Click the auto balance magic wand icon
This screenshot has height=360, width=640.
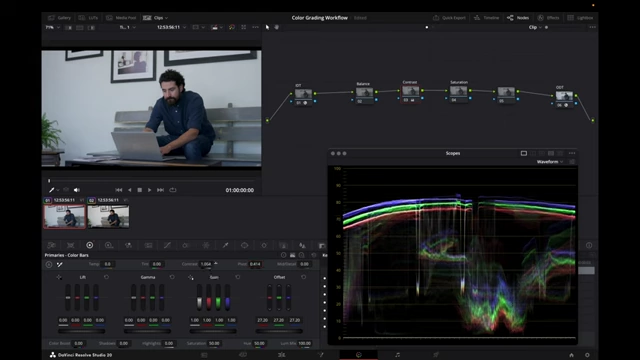(60, 264)
